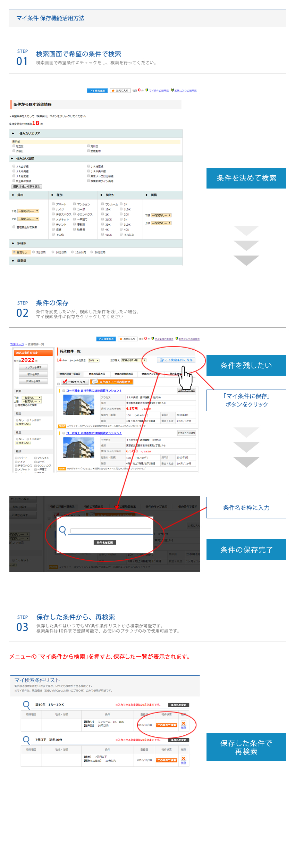The width and height of the screenshot is (295, 868).
Task: Click the star お気に入り button in Step 01
Action: pyautogui.click(x=120, y=91)
